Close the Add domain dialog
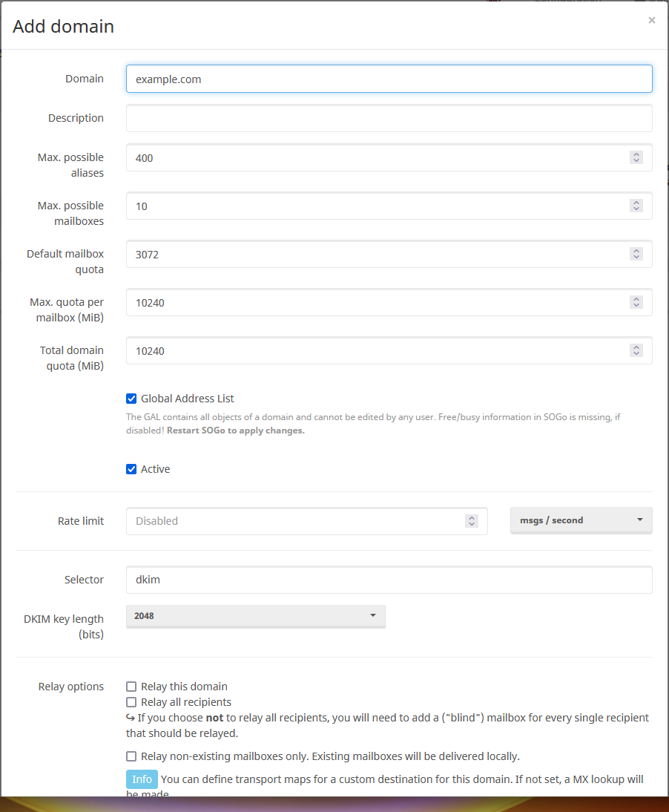Image resolution: width=669 pixels, height=812 pixels. tap(651, 21)
